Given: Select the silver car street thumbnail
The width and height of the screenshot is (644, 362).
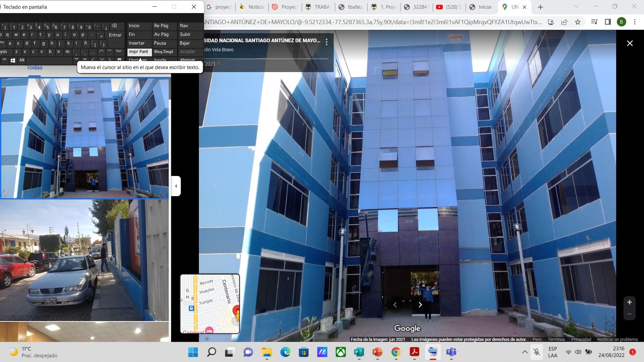Looking at the screenshot, I should click(x=84, y=260).
